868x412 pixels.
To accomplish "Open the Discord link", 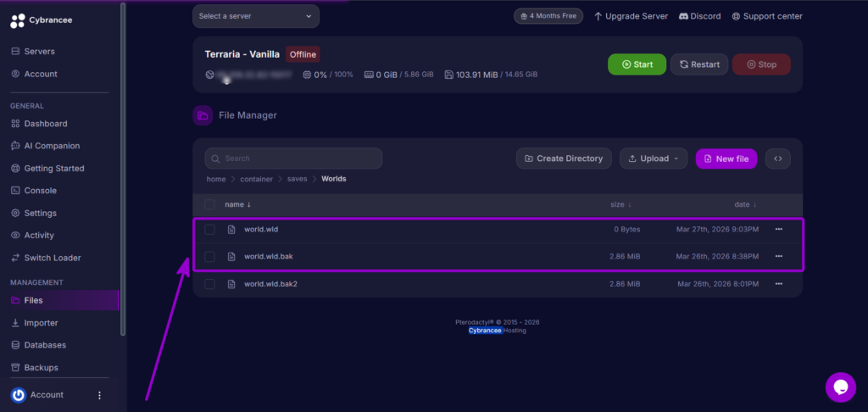I will [x=699, y=16].
